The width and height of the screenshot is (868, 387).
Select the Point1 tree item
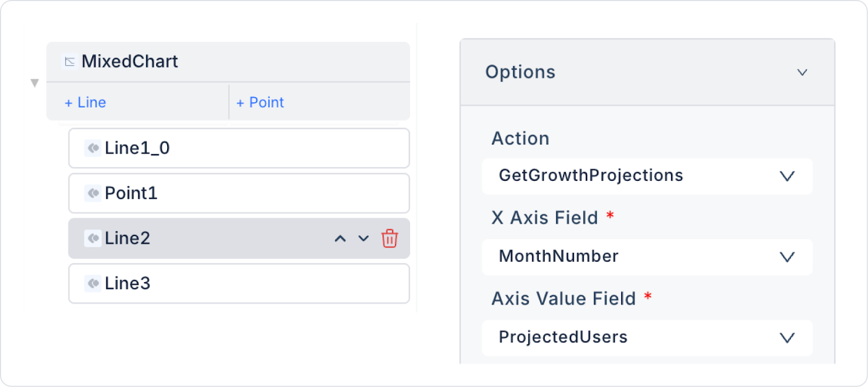click(x=239, y=193)
